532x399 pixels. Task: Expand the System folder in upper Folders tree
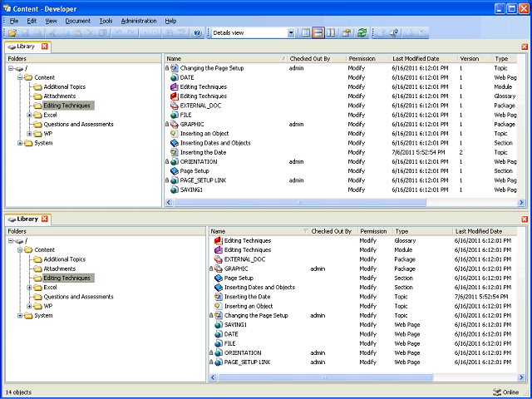(x=20, y=143)
